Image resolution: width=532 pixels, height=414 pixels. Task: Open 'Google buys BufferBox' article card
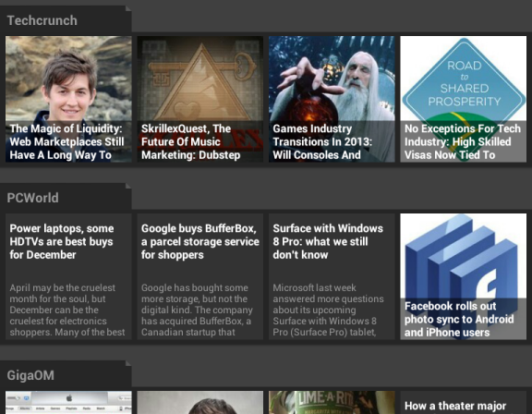(x=200, y=276)
